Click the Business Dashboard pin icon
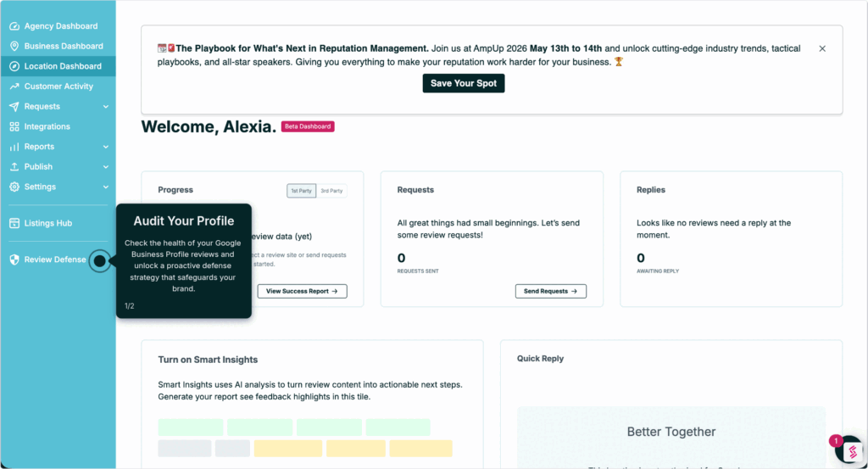 point(14,46)
